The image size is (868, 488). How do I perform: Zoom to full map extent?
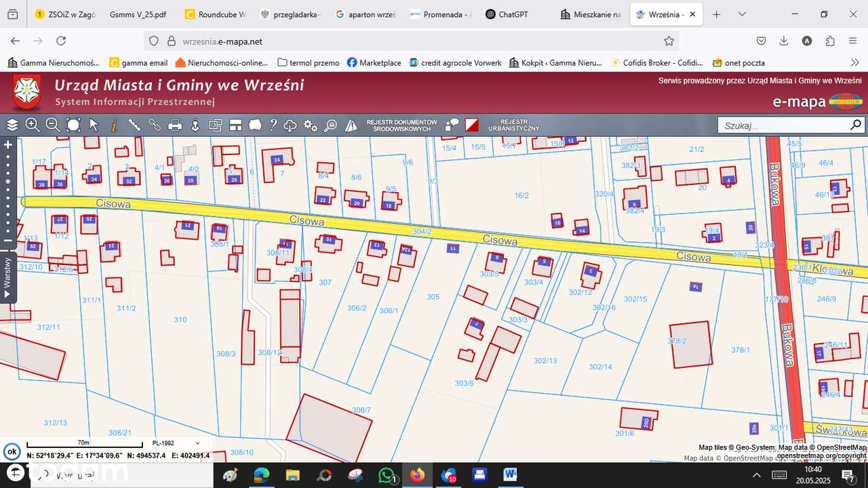click(x=73, y=125)
